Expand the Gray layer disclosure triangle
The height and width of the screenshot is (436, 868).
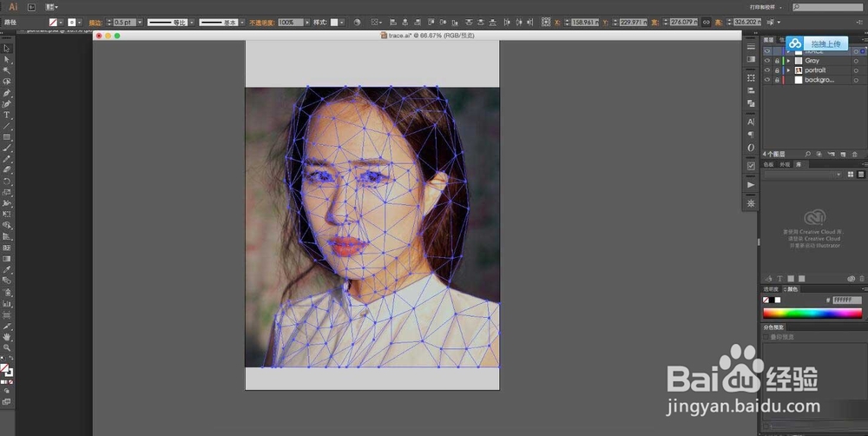(x=788, y=61)
